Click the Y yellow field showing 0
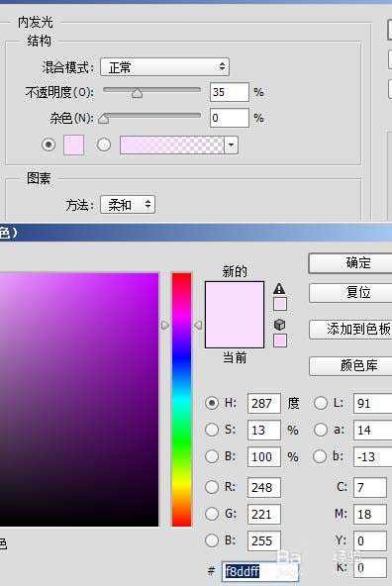 click(370, 540)
